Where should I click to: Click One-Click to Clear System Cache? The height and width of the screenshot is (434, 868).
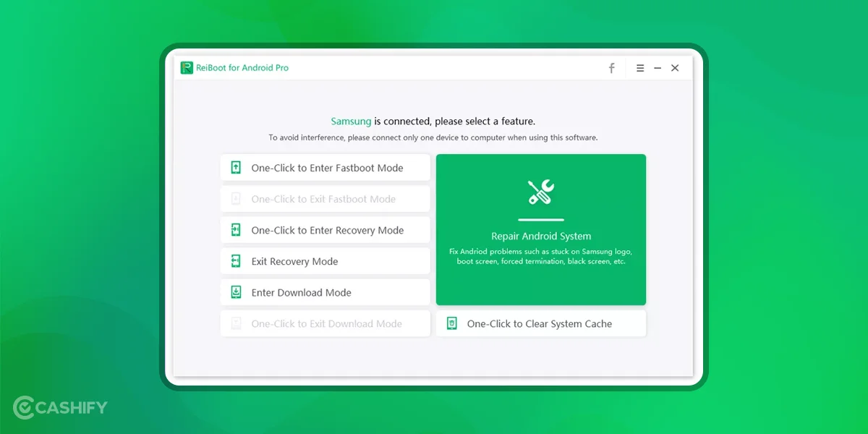(541, 323)
